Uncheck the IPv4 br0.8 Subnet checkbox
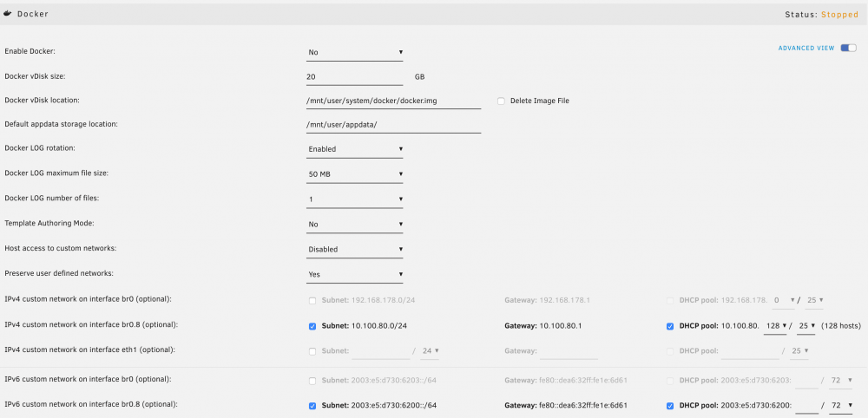This screenshot has width=868, height=418. 312,326
